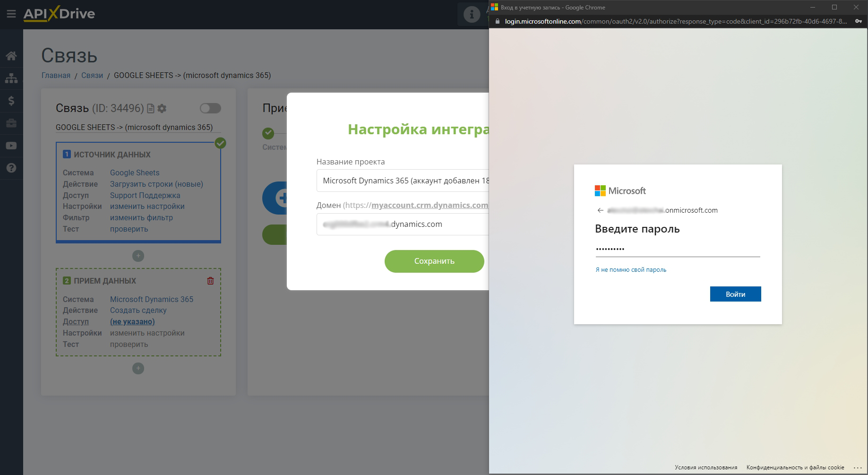Image resolution: width=868 pixels, height=475 pixels.
Task: Open the three-dots menu at Microsoft page footer
Action: pos(857,467)
